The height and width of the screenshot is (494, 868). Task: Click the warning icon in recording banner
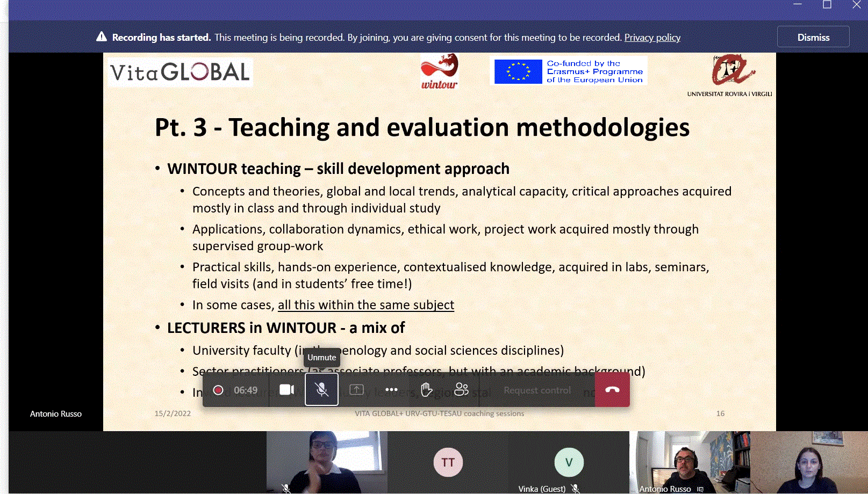pyautogui.click(x=102, y=37)
